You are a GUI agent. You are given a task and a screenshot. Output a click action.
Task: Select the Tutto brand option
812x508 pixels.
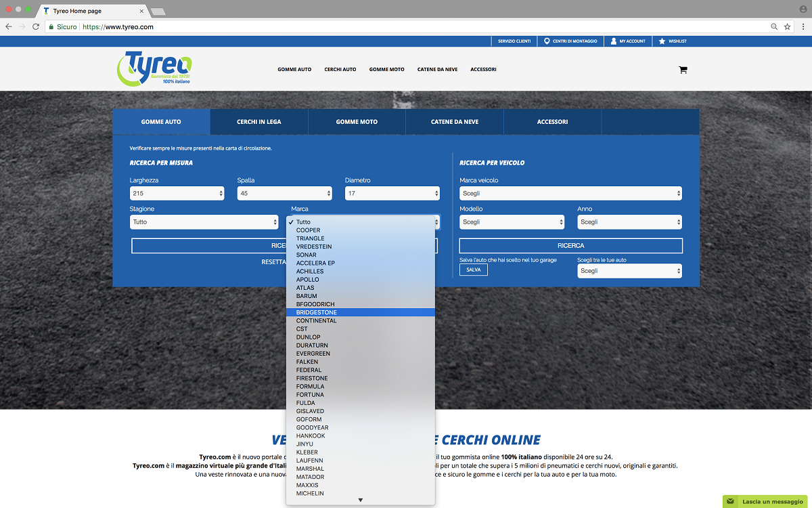point(361,222)
